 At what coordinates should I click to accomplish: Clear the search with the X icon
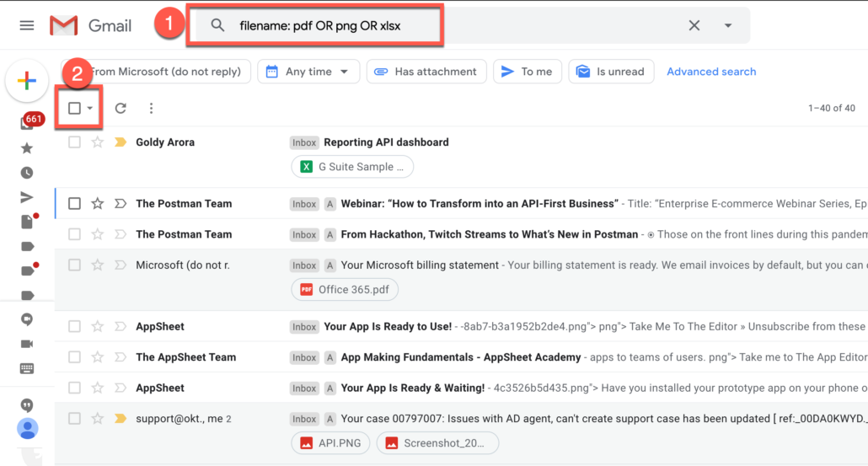click(x=694, y=25)
